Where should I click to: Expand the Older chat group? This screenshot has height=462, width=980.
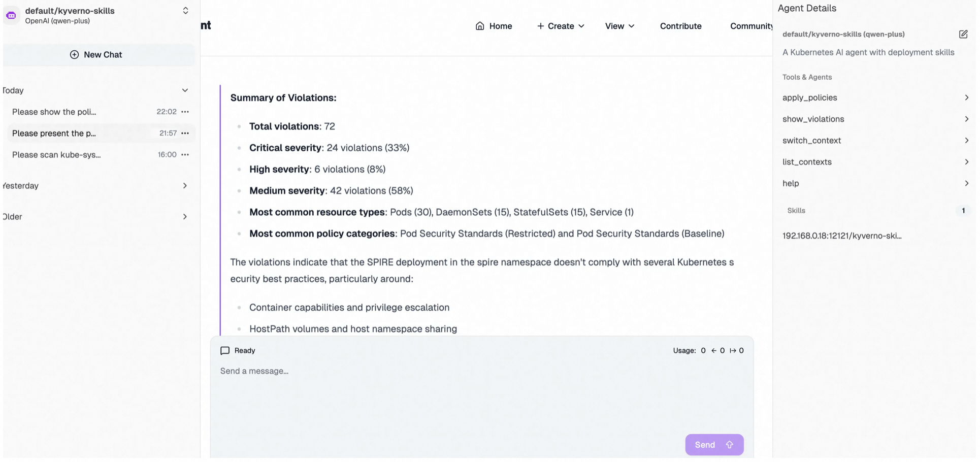185,217
